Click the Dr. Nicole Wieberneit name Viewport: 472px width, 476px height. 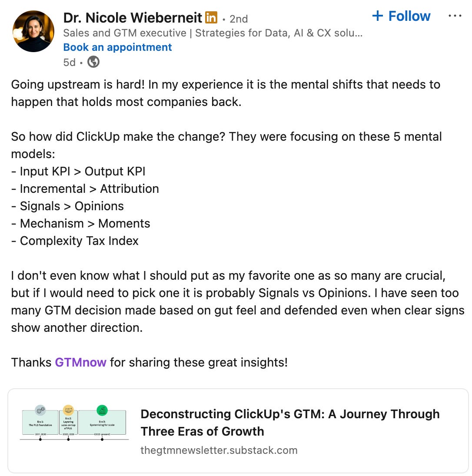pyautogui.click(x=133, y=18)
